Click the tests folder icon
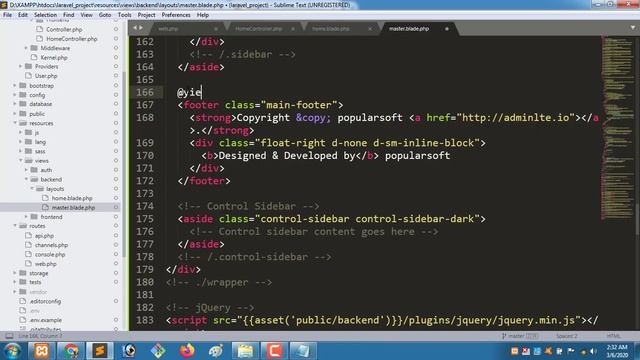The width and height of the screenshot is (640, 360). 23,282
